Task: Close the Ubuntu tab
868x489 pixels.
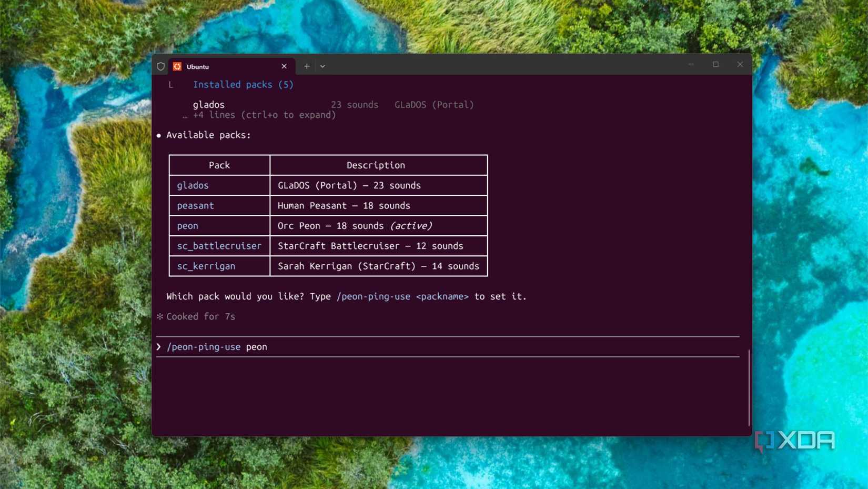Action: click(284, 66)
